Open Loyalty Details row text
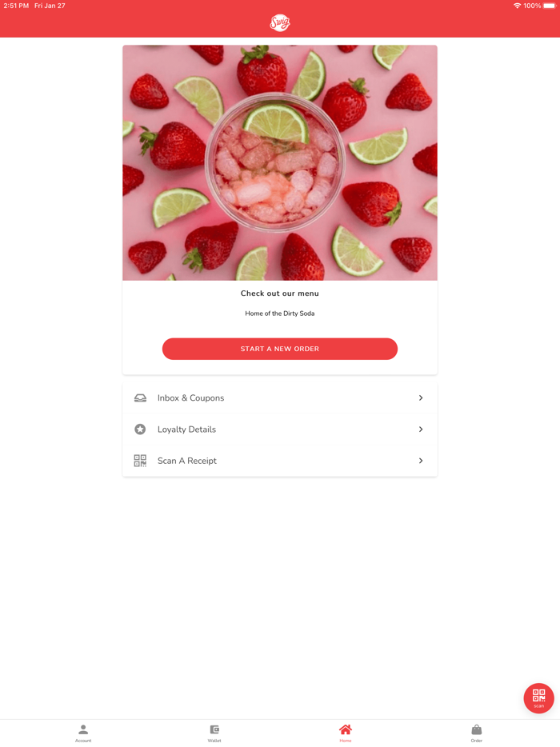Viewport: 560px width, 747px height. pyautogui.click(x=186, y=429)
